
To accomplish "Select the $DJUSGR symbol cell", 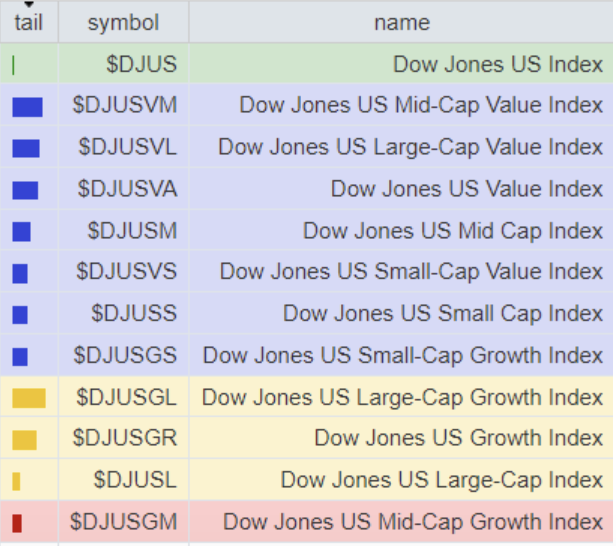I will point(127,438).
